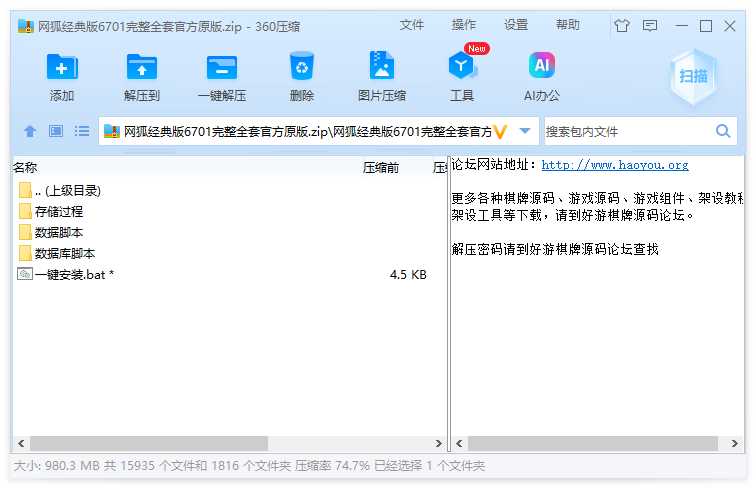Screen dimensions: 756x488
Task: Open the 工具 tools icon with New badge
Action: click(462, 65)
